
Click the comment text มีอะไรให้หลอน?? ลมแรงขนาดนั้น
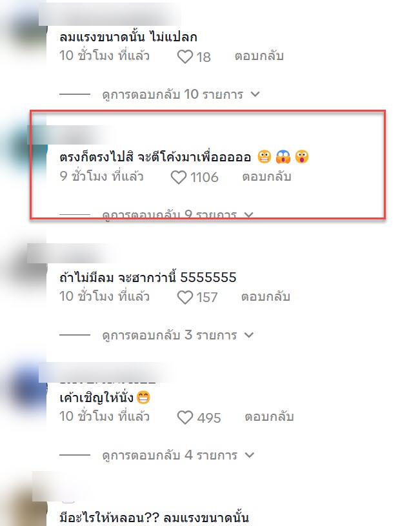pyautogui.click(x=154, y=517)
